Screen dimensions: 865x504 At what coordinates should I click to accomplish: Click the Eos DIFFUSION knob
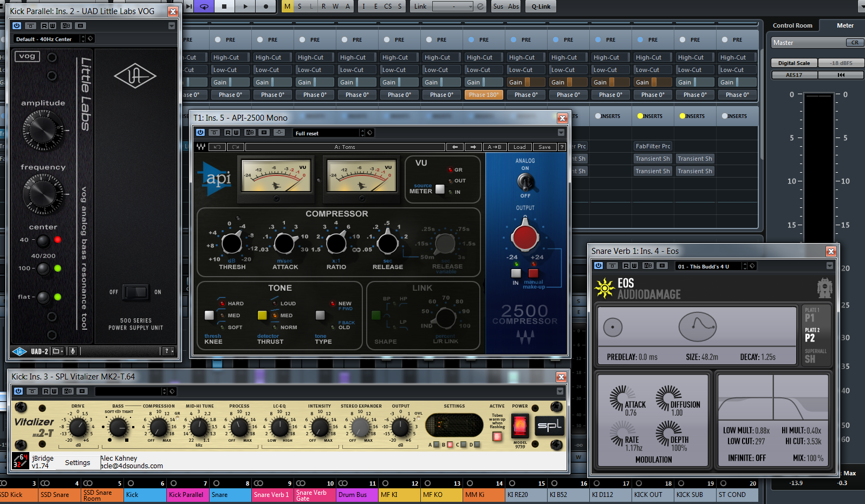click(x=669, y=398)
